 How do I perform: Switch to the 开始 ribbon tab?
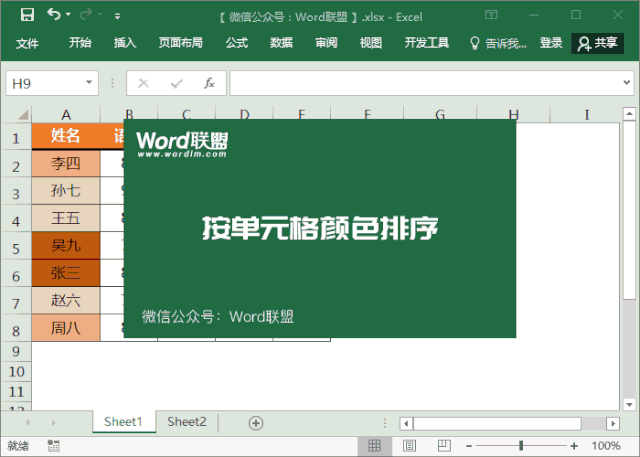tap(80, 42)
